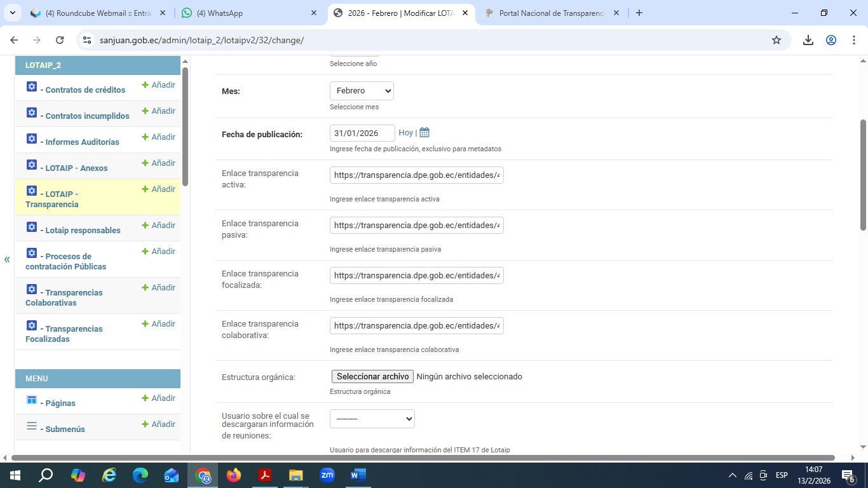Click the Enlace transparencia activa field

(x=416, y=175)
